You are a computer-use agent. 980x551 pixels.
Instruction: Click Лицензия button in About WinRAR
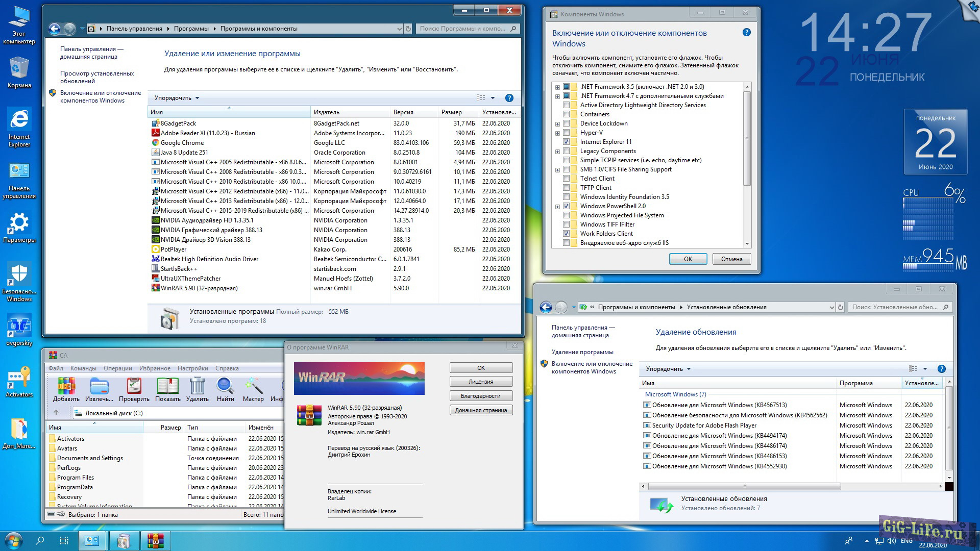[481, 382]
